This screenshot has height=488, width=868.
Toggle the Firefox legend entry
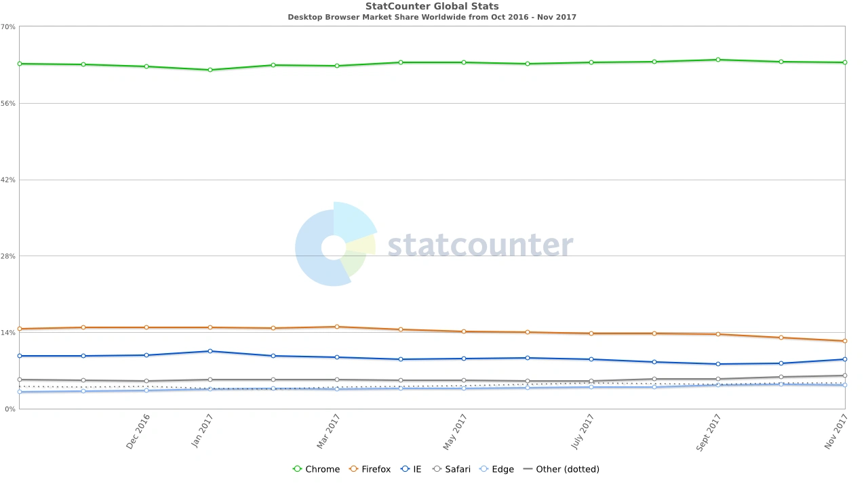(x=370, y=469)
